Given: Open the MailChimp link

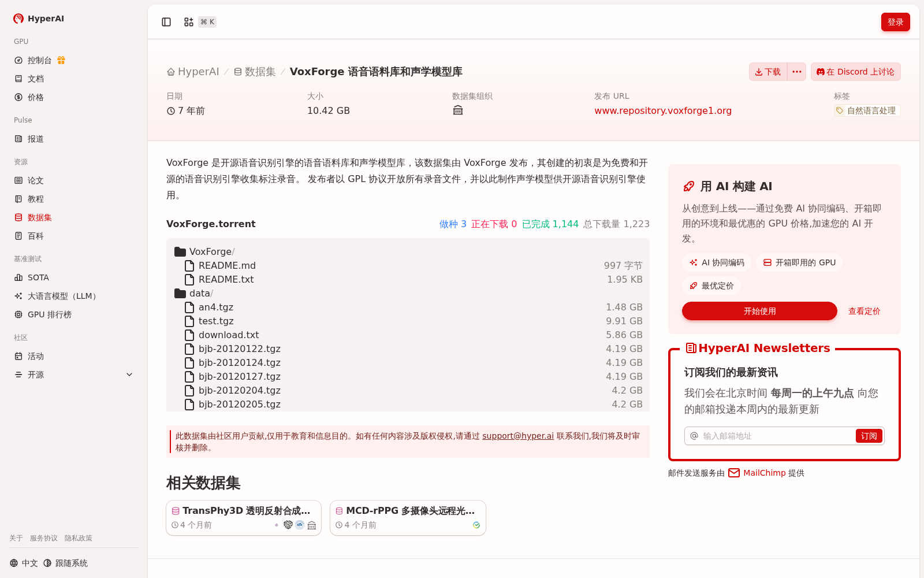Looking at the screenshot, I should coord(764,473).
